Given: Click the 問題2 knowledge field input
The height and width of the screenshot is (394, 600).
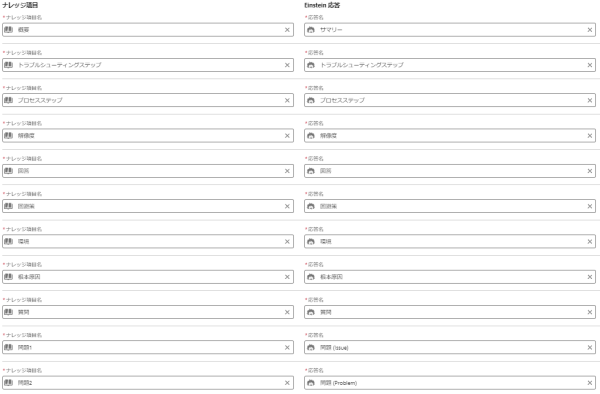Looking at the screenshot, I should 148,383.
